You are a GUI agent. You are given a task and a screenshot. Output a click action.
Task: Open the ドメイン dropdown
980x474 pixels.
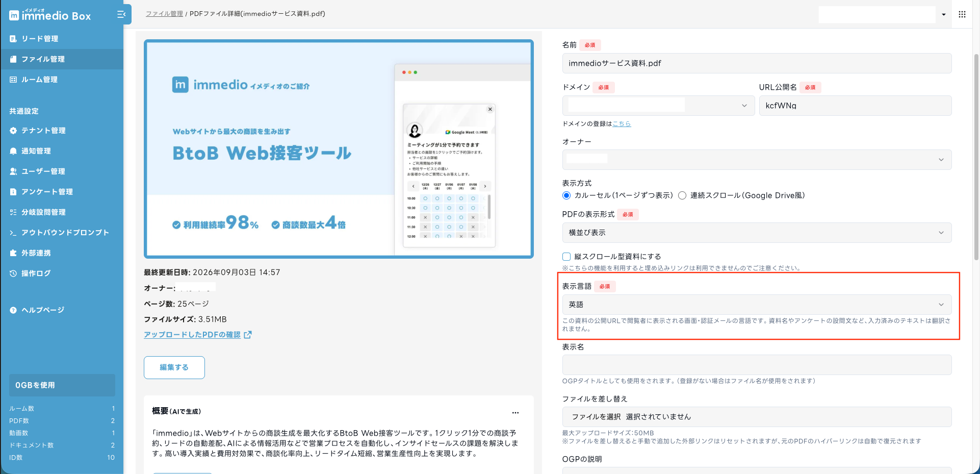[658, 106]
